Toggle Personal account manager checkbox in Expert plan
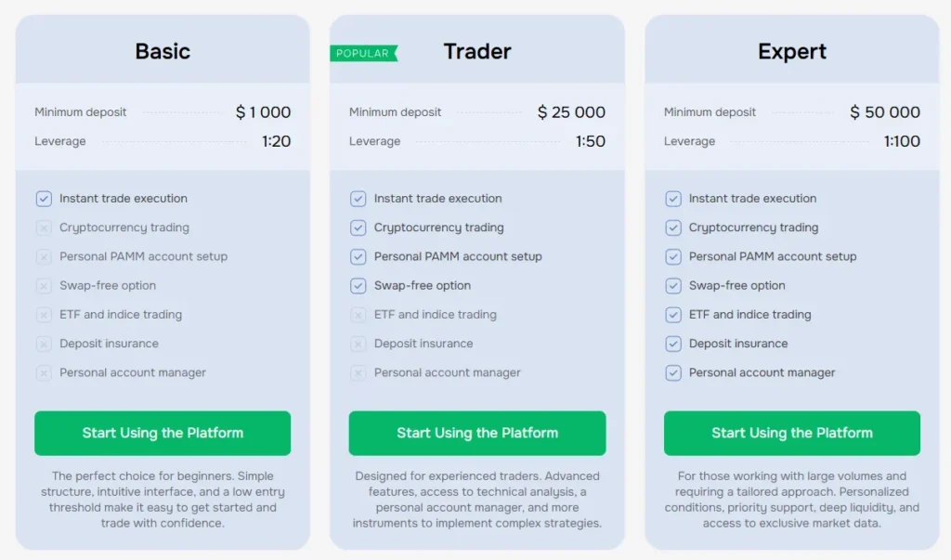 coord(673,373)
